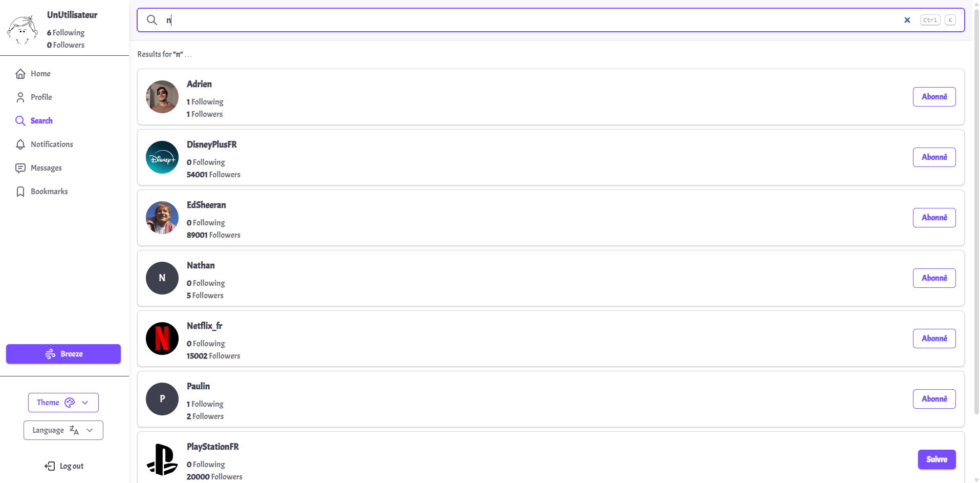Image resolution: width=980 pixels, height=483 pixels.
Task: Open the Language dropdown
Action: [x=63, y=430]
